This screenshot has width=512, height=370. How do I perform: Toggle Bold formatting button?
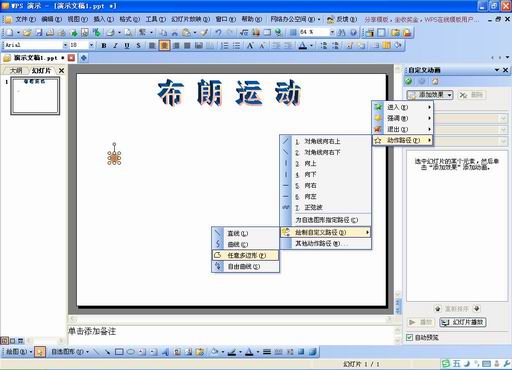click(104, 45)
